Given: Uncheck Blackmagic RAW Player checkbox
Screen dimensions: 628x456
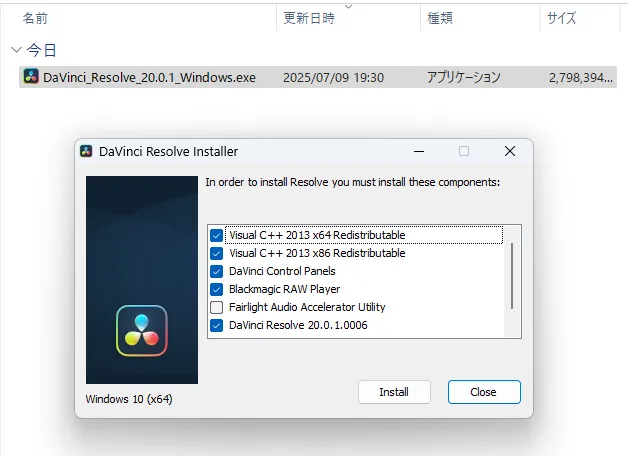Looking at the screenshot, I should pos(217,289).
